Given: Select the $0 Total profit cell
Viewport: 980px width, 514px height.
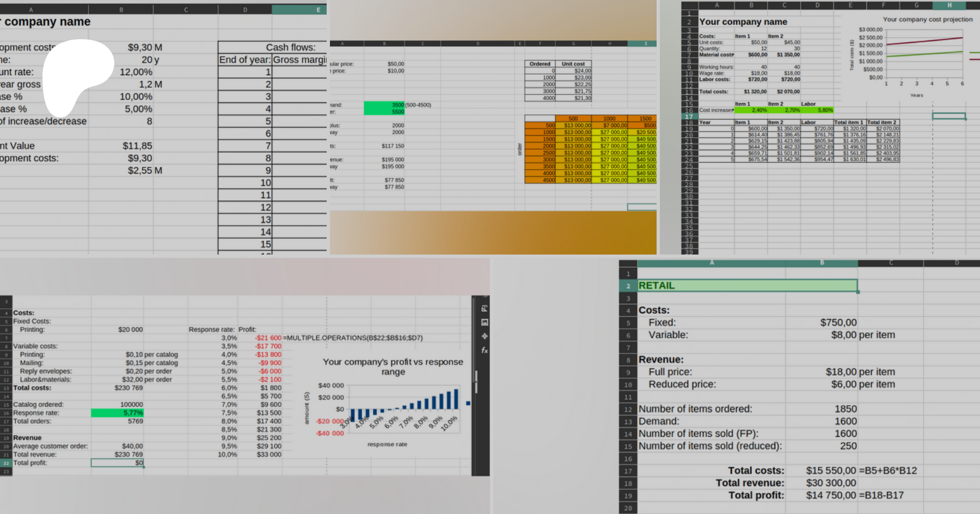Looking at the screenshot, I should click(118, 463).
